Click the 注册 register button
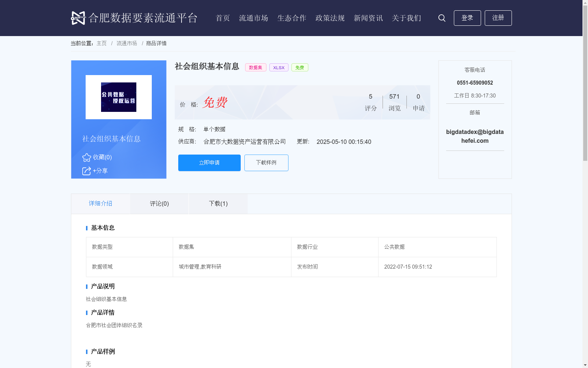588x368 pixels. coord(498,18)
